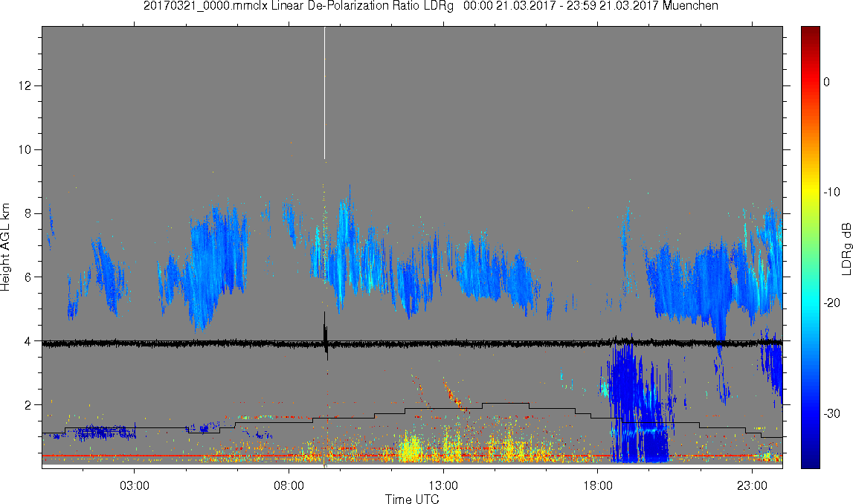
Task: Click the 'Time UTC' x-axis label
Action: [x=412, y=499]
